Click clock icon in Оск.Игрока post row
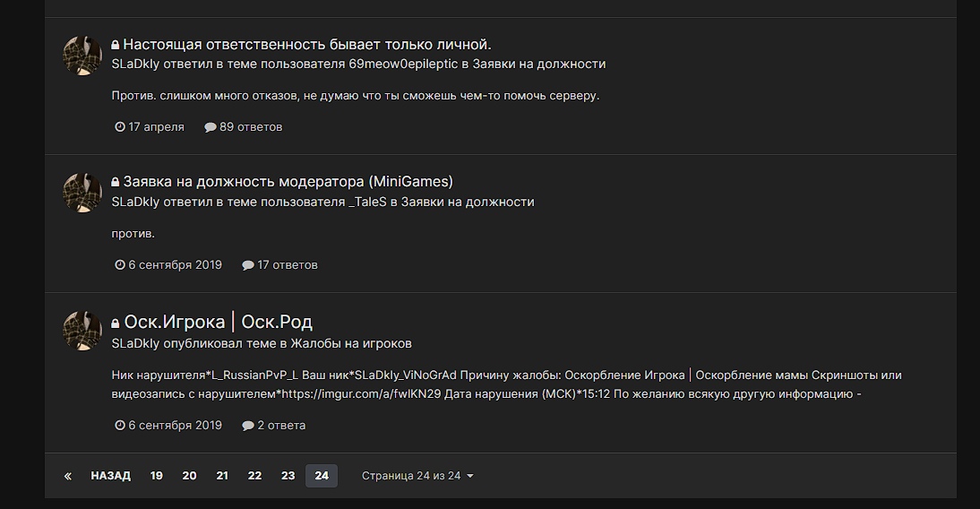The width and height of the screenshot is (980, 509). coord(120,425)
